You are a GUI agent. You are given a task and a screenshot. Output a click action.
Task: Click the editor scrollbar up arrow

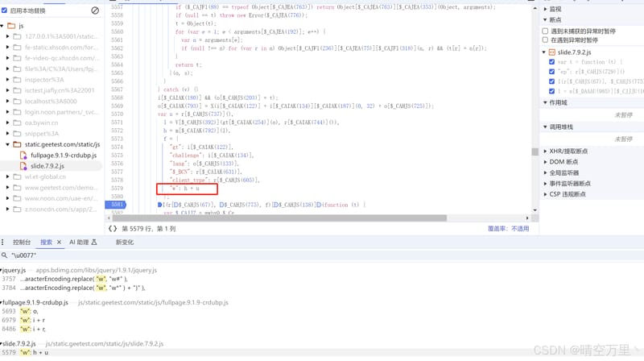535,8
